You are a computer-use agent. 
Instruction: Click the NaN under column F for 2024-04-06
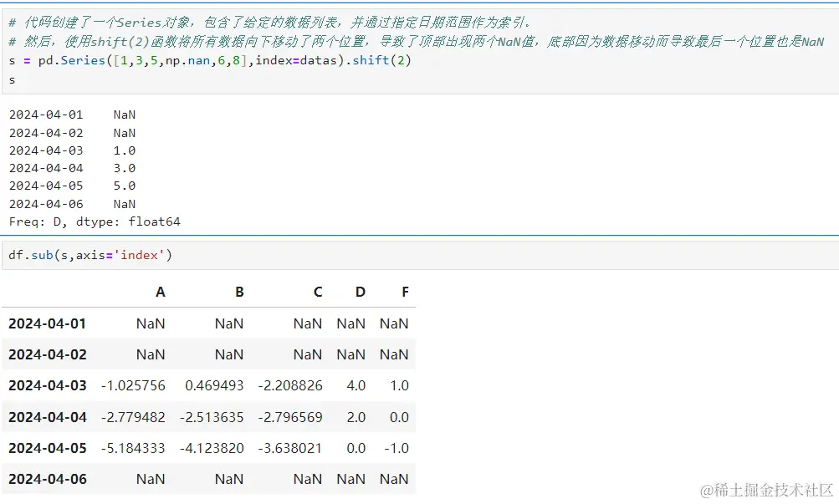point(394,479)
